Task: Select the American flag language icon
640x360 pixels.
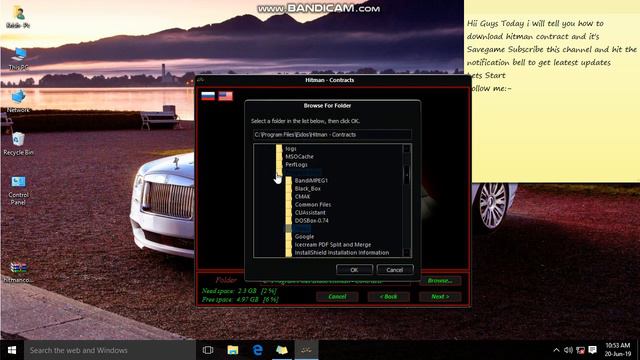Action: 225,96
